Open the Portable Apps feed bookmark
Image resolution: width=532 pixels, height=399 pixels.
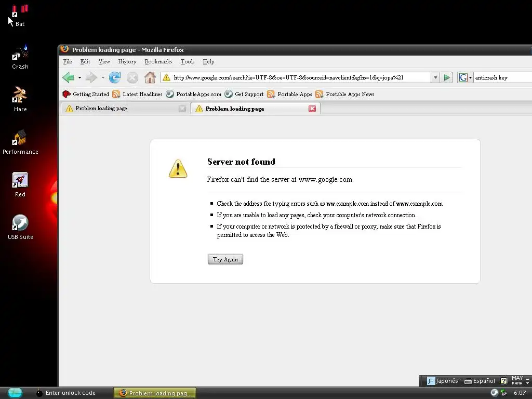289,94
